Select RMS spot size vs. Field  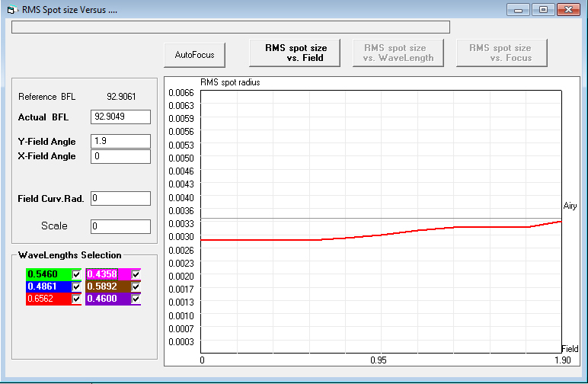[295, 53]
